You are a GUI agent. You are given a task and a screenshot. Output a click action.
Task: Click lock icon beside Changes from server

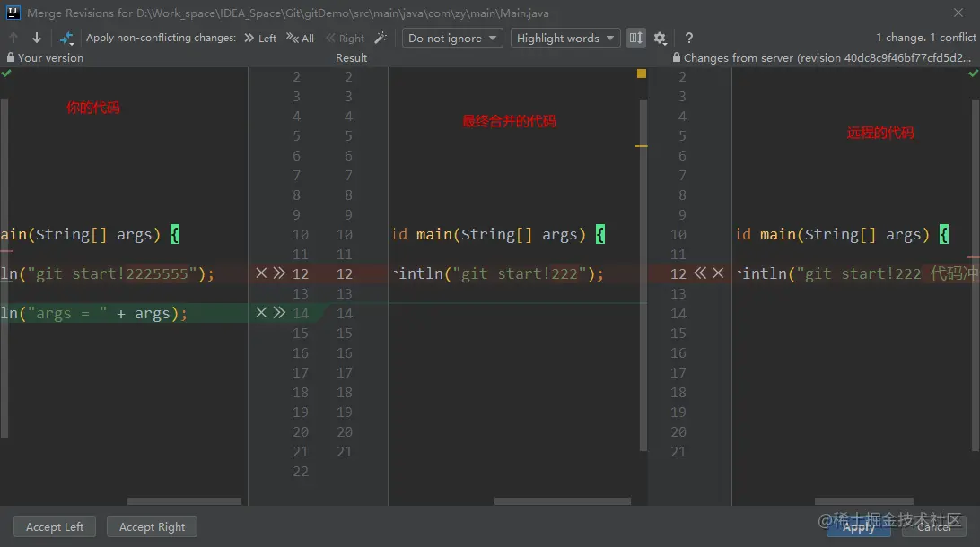click(x=677, y=57)
